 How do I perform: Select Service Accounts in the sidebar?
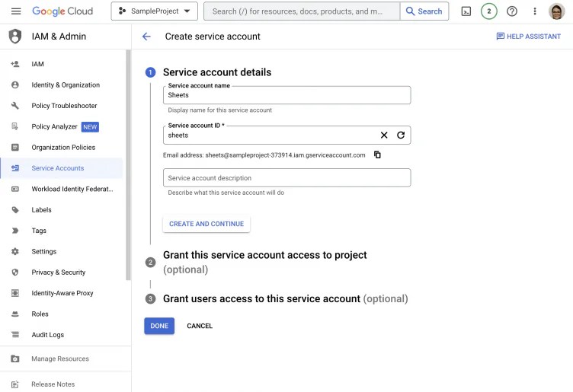coord(58,168)
